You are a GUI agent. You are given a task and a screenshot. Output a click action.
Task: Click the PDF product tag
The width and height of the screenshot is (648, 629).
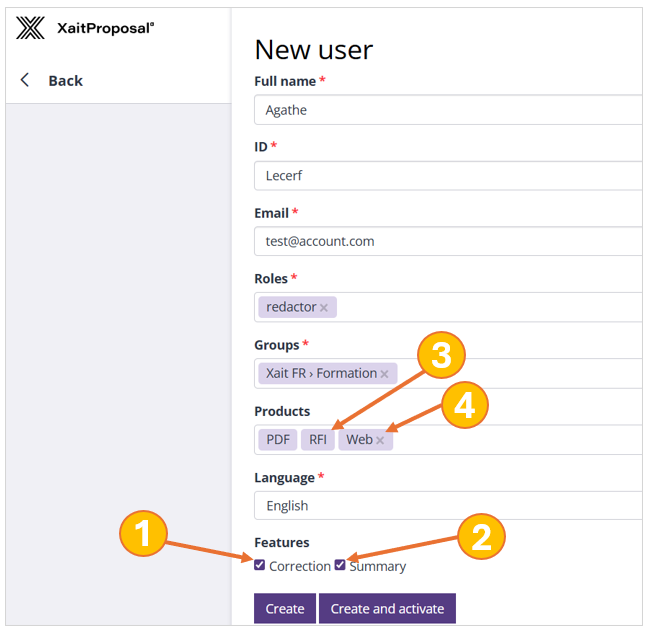pyautogui.click(x=277, y=439)
